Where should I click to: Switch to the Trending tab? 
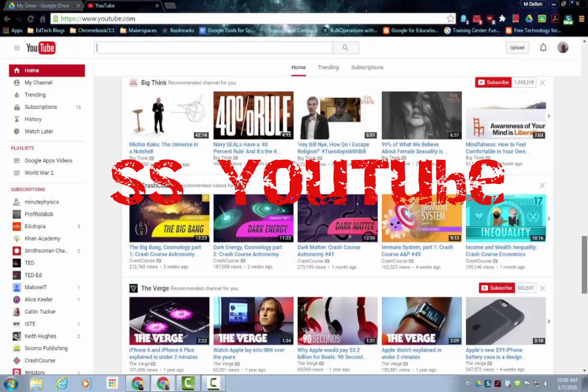pyautogui.click(x=328, y=68)
